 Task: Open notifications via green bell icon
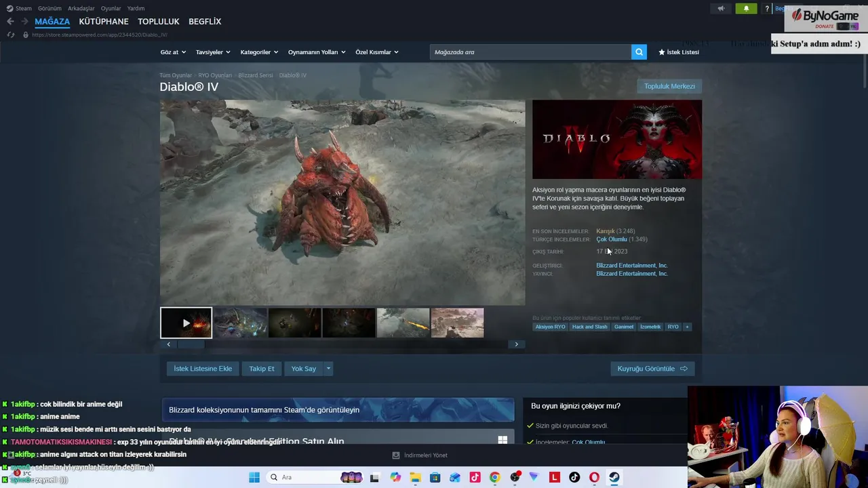(x=746, y=8)
